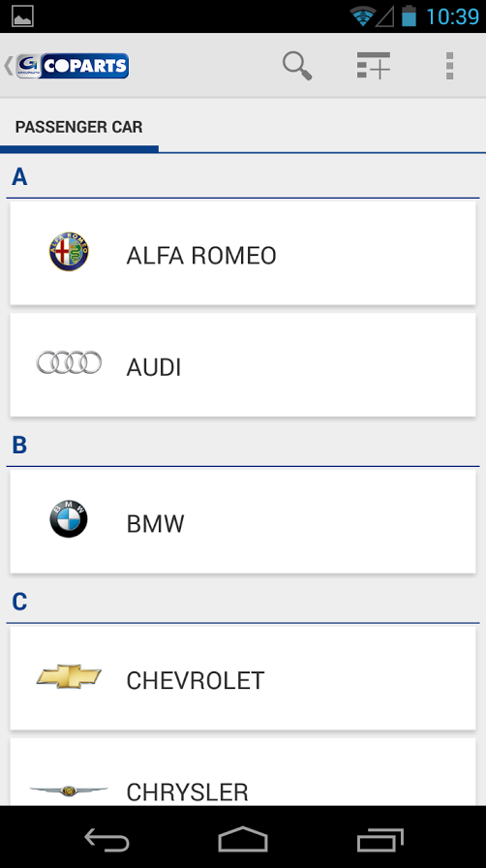486x868 pixels.
Task: Select ALFA ROMEO from the list
Action: click(x=243, y=253)
